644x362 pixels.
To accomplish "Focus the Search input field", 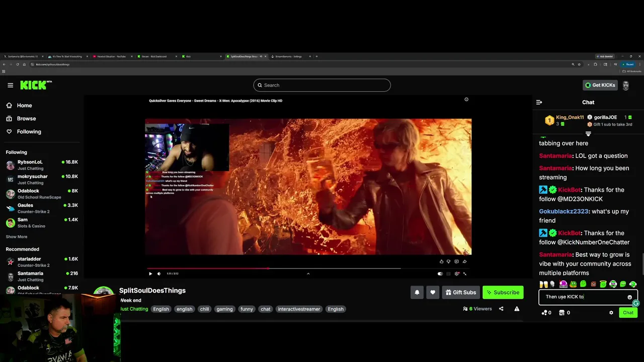I will coord(322,85).
